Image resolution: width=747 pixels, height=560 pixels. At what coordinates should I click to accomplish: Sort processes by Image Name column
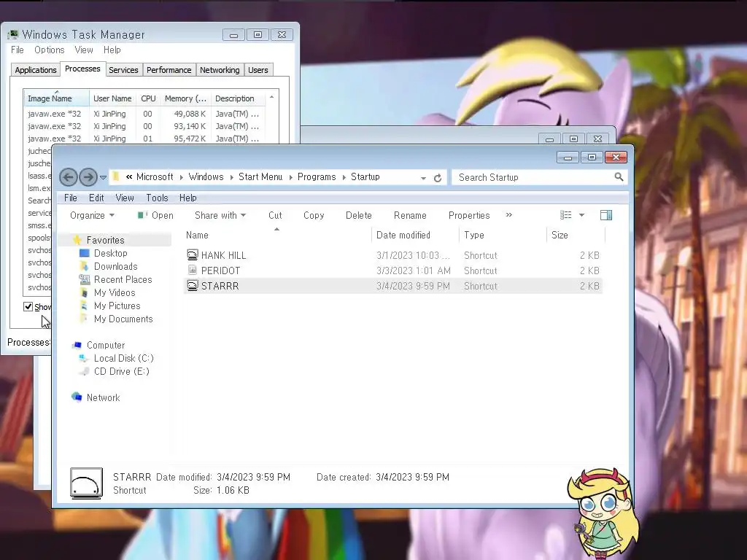(x=56, y=98)
